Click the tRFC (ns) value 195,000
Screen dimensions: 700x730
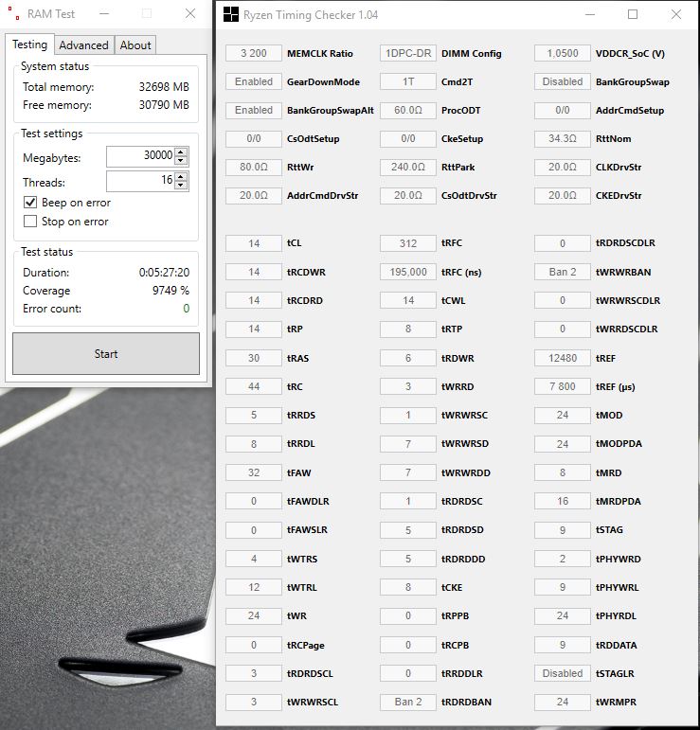408,272
